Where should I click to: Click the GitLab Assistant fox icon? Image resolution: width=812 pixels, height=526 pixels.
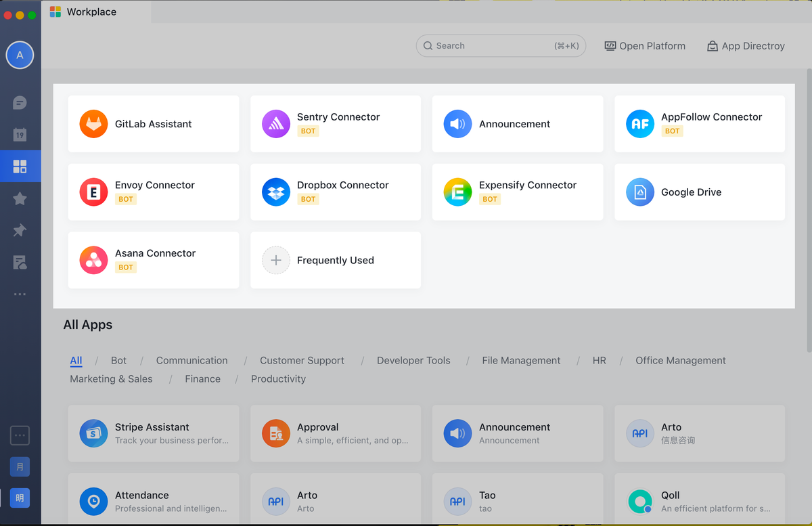point(93,124)
